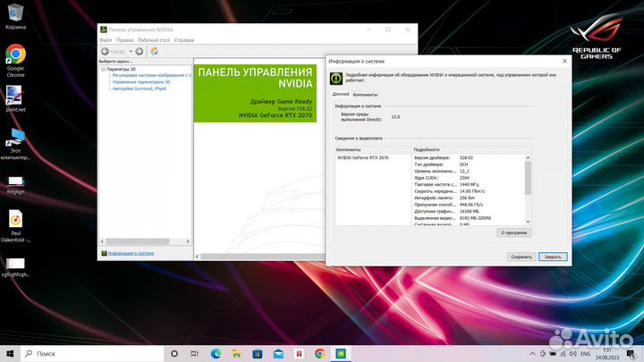The width and height of the screenshot is (644, 362).
Task: Click details list scroll down arrow
Action: coord(529,222)
